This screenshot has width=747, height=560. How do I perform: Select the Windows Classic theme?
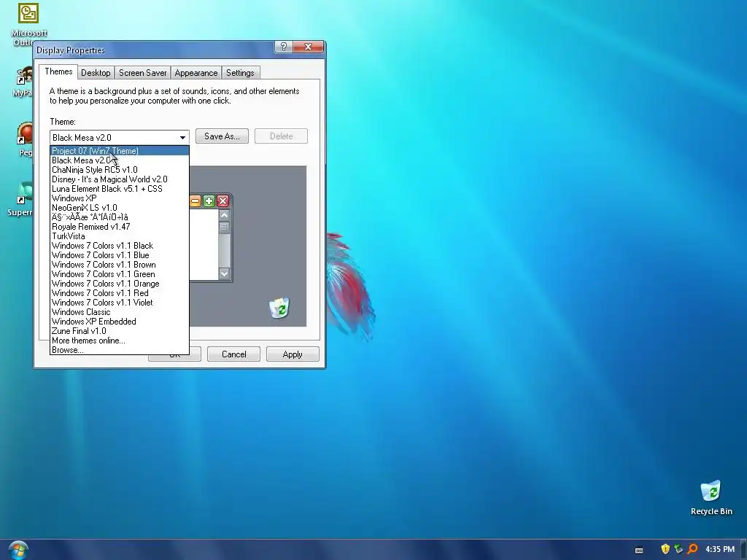pyautogui.click(x=120, y=313)
